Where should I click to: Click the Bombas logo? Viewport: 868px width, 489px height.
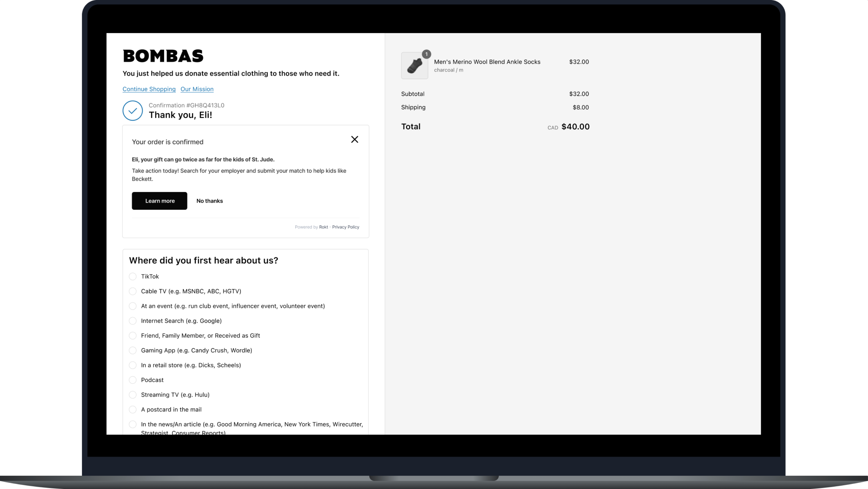[x=163, y=56]
